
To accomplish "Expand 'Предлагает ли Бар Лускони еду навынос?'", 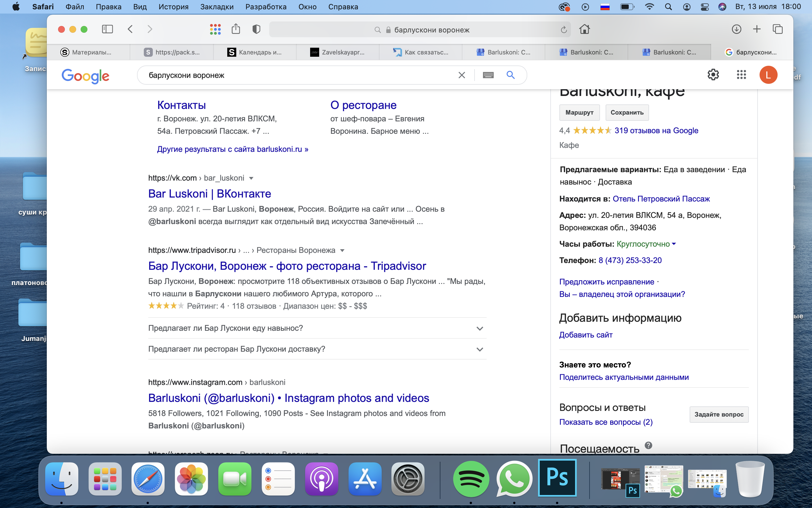I will tap(317, 328).
